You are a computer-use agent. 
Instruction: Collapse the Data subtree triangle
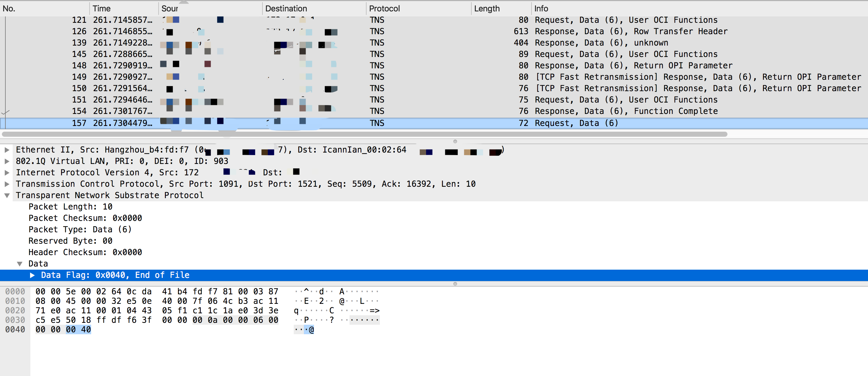coord(20,264)
